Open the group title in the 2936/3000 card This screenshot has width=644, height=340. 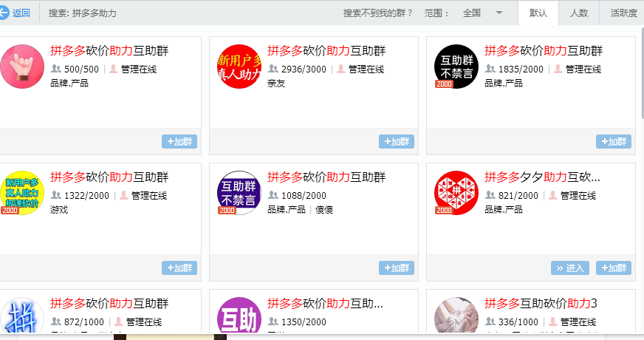click(326, 50)
